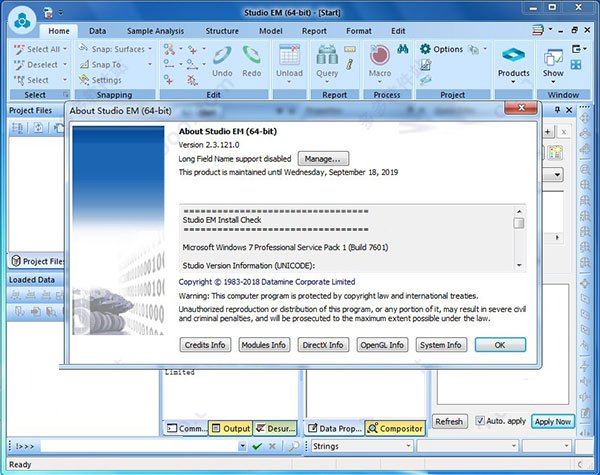Expand the Select All dropdown arrow
Viewport: 600px width, 475px height.
coord(65,49)
